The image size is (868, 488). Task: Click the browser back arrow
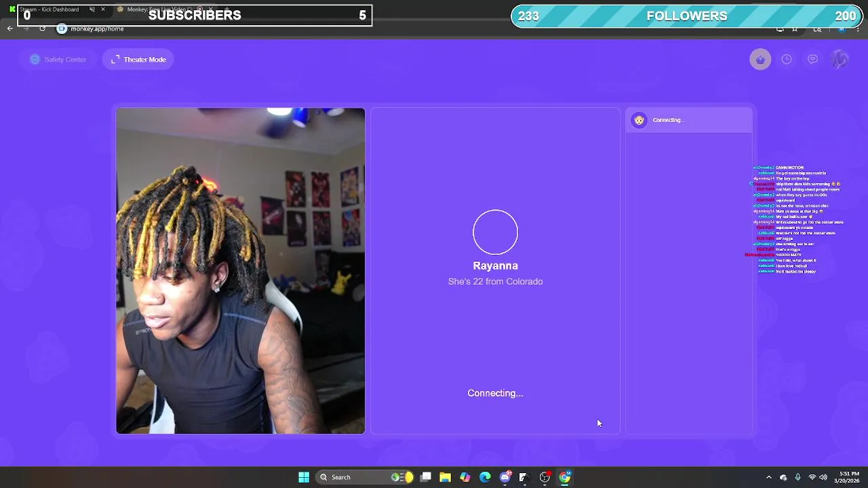pyautogui.click(x=9, y=28)
